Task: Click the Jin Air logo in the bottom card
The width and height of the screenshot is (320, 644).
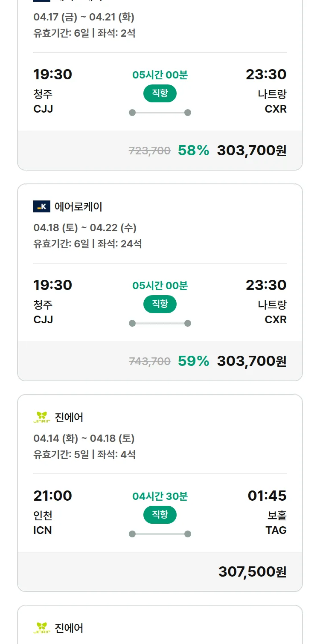Action: click(x=42, y=628)
